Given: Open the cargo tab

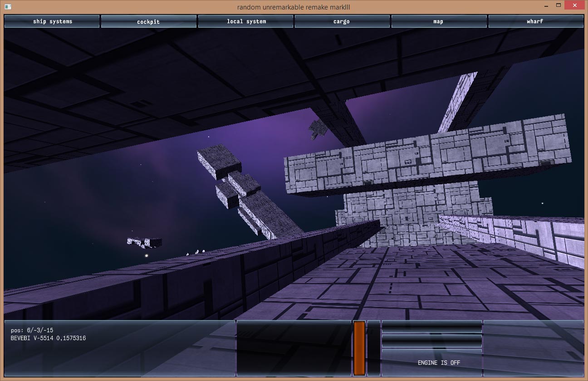Looking at the screenshot, I should coord(342,21).
